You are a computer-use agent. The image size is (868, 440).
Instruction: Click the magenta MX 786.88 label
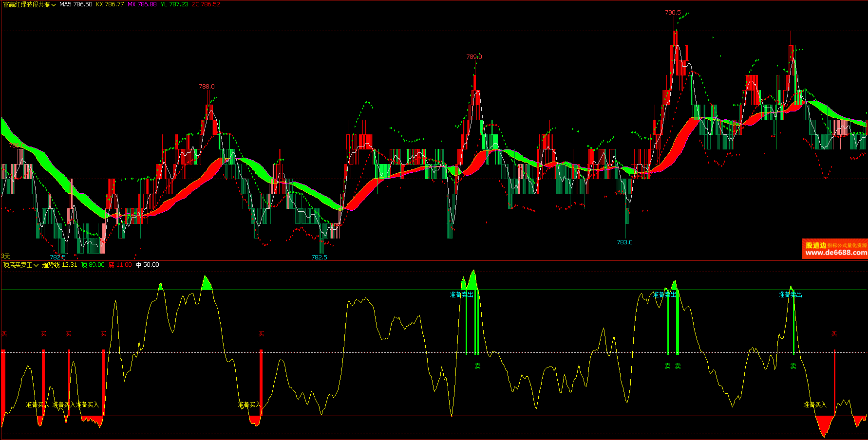(x=142, y=4)
